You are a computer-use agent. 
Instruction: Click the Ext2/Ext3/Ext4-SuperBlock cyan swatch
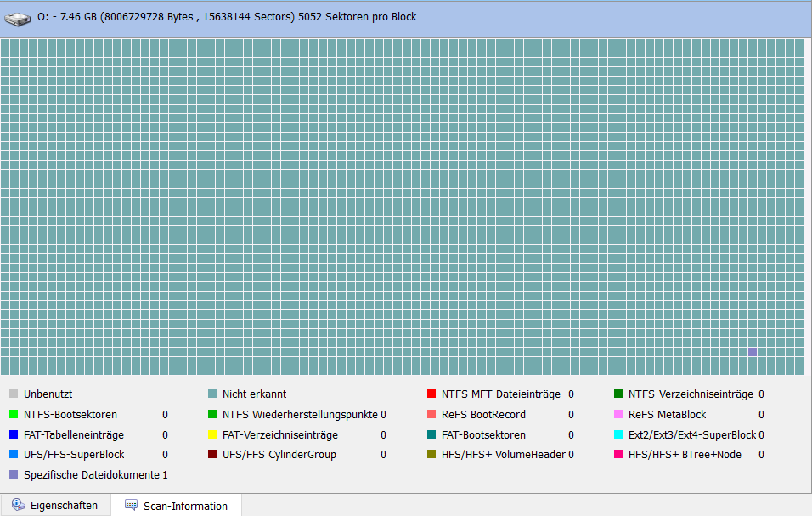tap(617, 434)
